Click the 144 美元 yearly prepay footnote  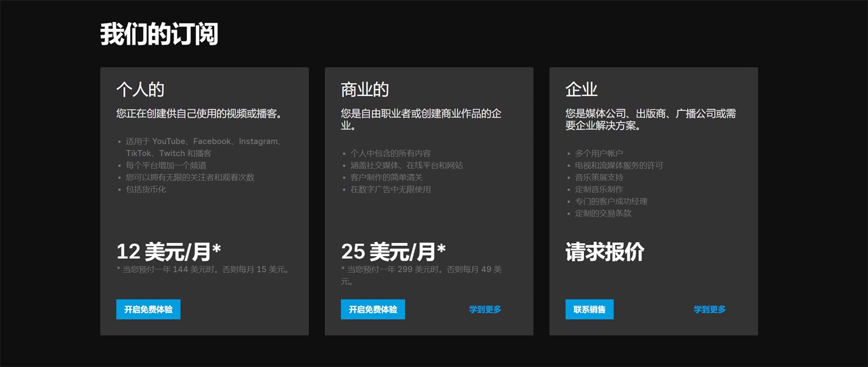tap(203, 269)
